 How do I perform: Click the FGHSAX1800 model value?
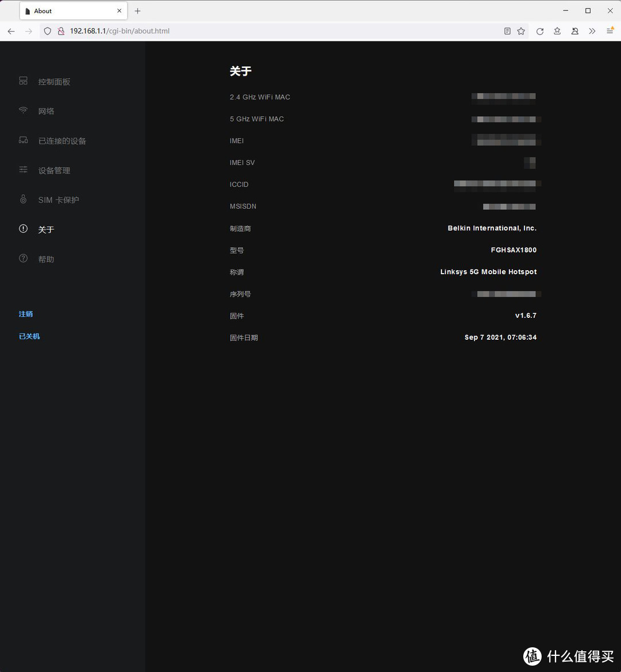(513, 250)
